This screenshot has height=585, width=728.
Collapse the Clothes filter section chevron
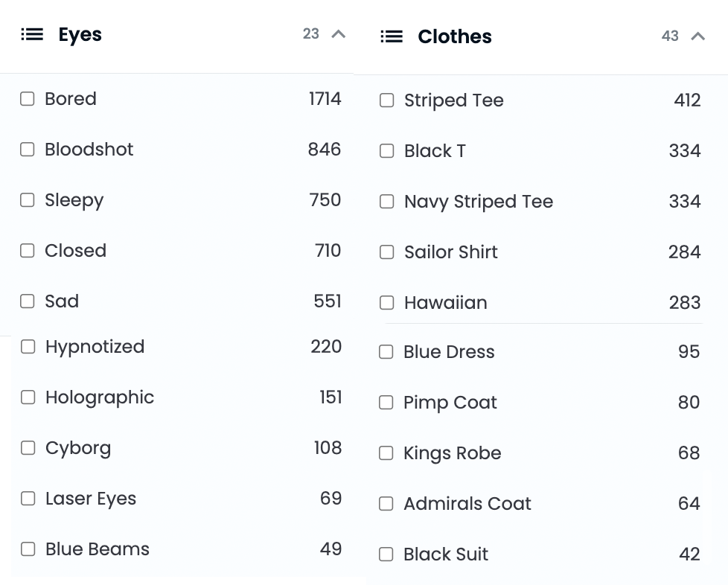697,36
